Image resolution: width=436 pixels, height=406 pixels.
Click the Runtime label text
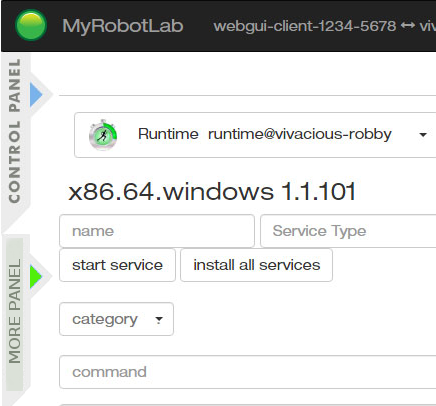coord(168,134)
